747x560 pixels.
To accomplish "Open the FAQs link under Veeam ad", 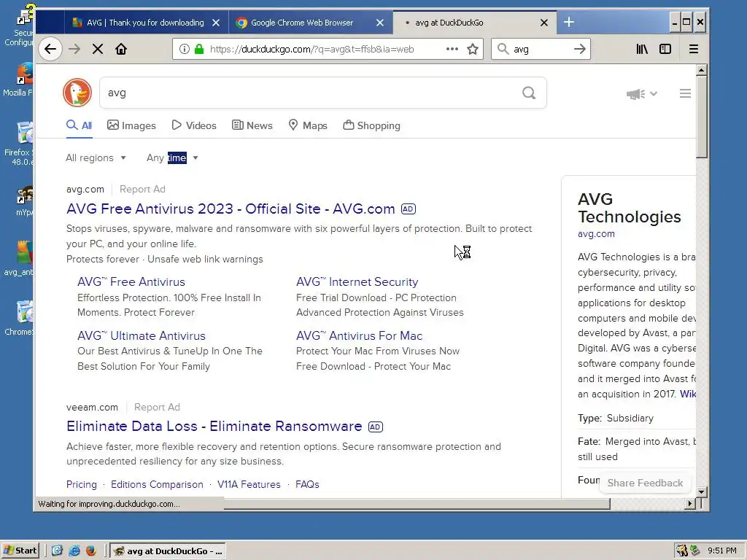I will (307, 484).
